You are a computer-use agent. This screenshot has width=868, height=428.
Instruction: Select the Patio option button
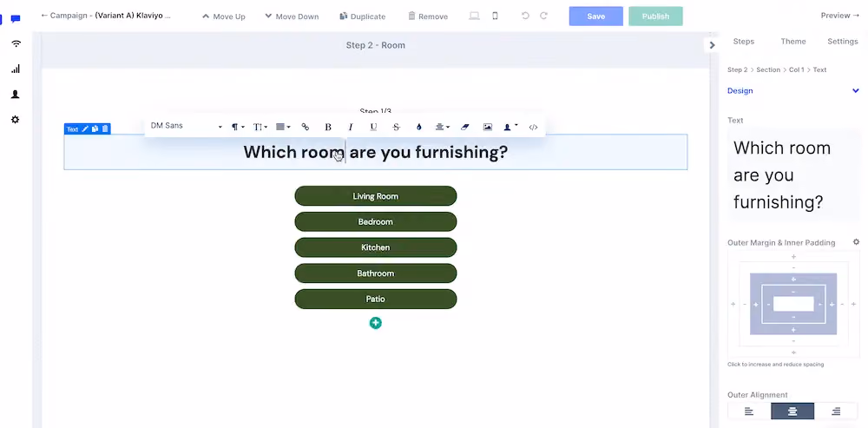pos(375,299)
